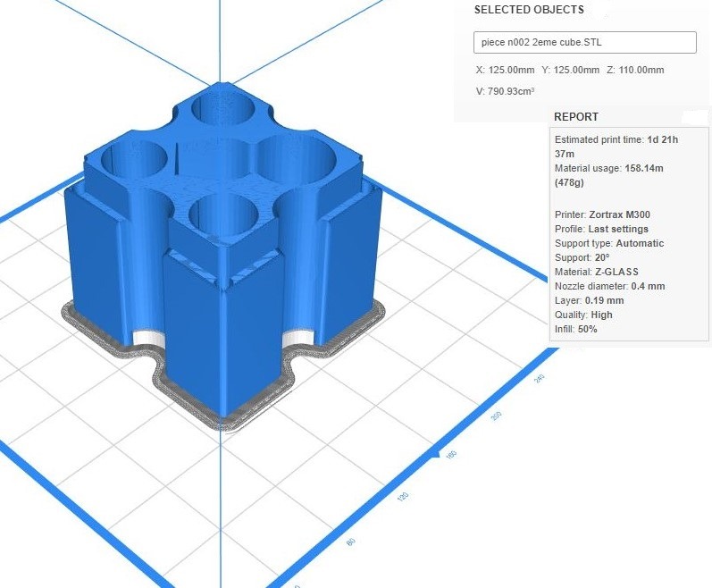712x588 pixels.
Task: Click the 'Z: 110.00mm' dimension value
Action: [x=635, y=70]
